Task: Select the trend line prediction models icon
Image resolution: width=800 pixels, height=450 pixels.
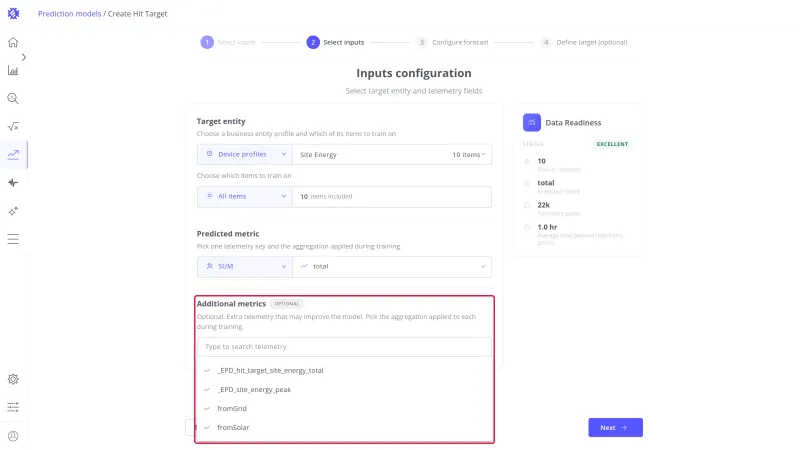Action: (13, 155)
